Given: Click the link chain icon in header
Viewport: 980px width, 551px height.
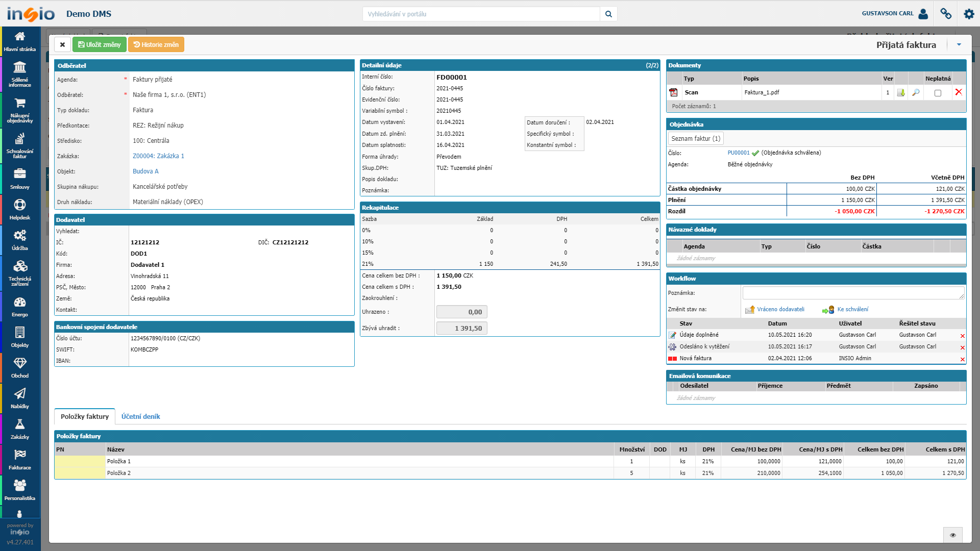Looking at the screenshot, I should [x=946, y=14].
